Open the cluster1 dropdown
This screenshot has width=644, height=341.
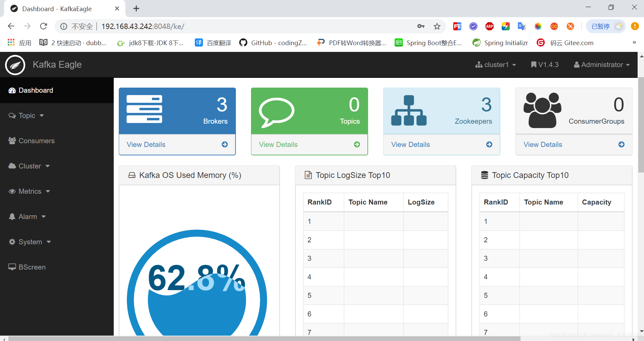(x=496, y=65)
